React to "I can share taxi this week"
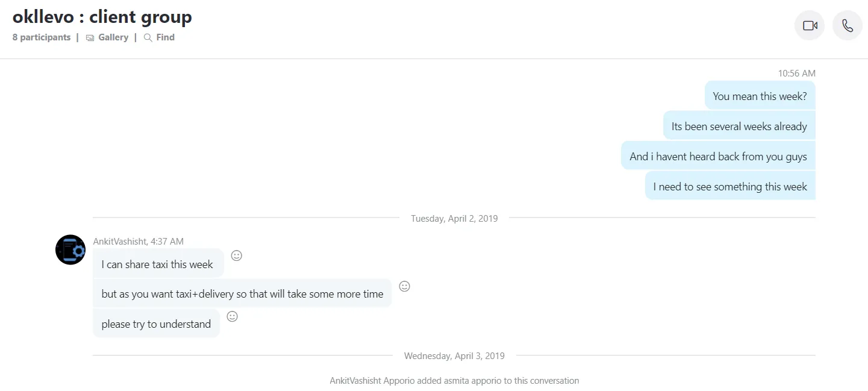 (x=237, y=255)
